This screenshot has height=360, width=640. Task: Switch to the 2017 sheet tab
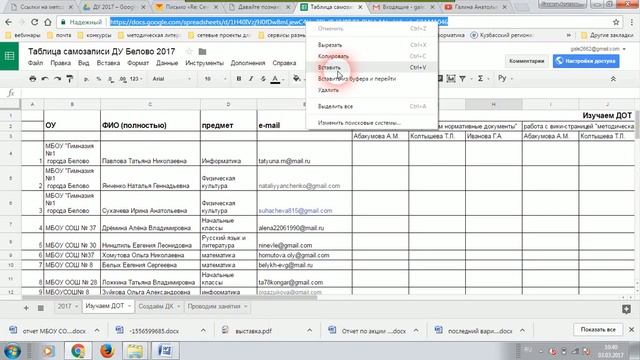64,306
